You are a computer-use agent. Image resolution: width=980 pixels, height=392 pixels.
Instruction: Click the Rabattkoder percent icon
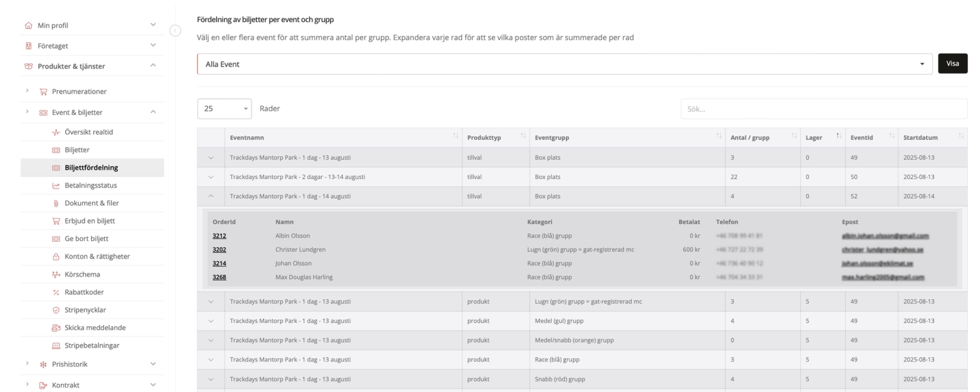pos(56,292)
